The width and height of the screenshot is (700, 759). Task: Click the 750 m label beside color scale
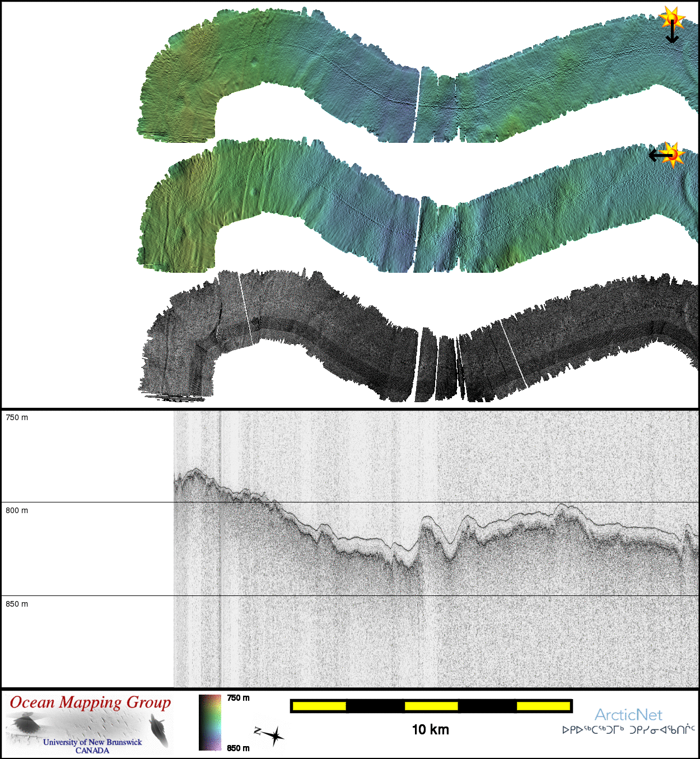(x=238, y=698)
